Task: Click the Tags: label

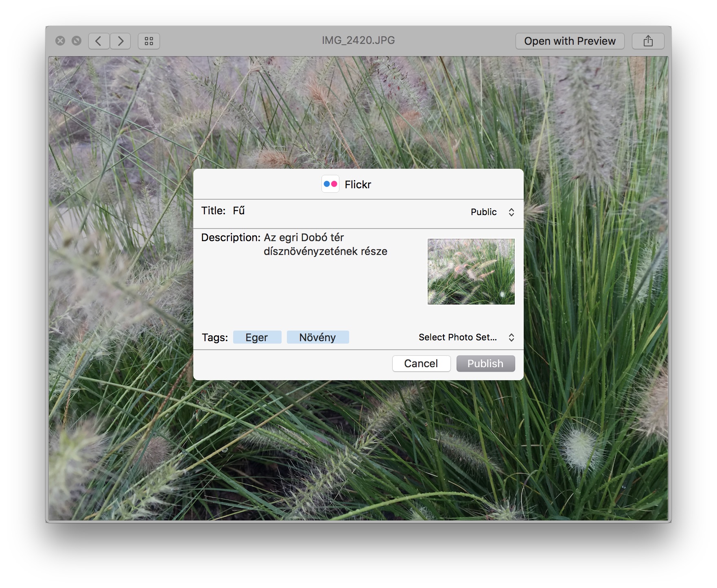Action: coord(215,338)
